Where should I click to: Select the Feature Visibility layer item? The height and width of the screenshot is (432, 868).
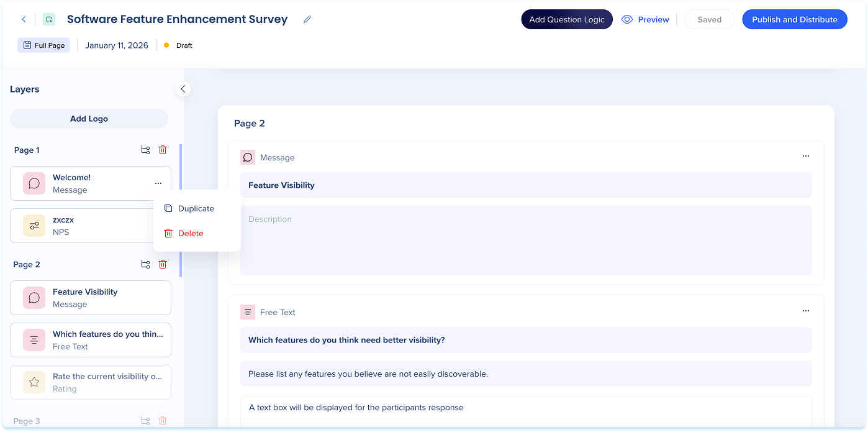(x=91, y=298)
